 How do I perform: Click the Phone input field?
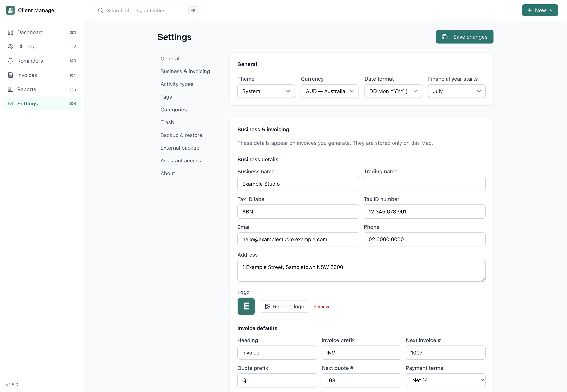(x=424, y=239)
